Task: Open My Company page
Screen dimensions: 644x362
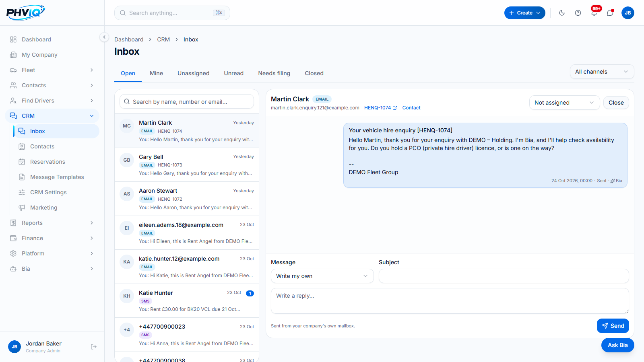Action: pos(52,55)
